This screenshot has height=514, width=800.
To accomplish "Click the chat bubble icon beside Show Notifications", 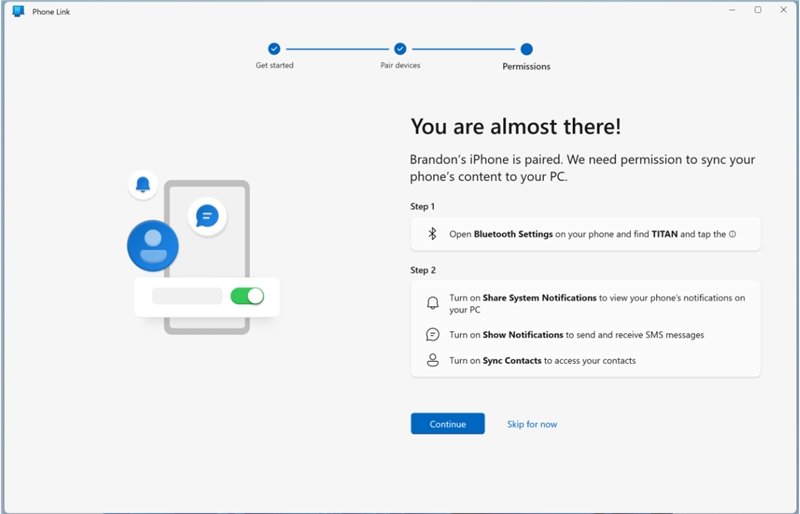I will (432, 334).
